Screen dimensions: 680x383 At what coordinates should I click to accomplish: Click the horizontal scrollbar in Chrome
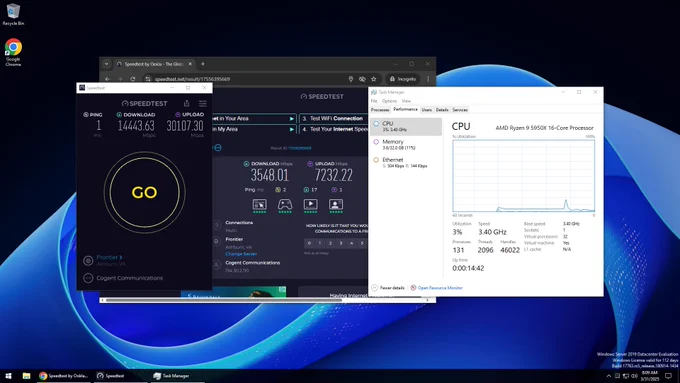coord(223,300)
